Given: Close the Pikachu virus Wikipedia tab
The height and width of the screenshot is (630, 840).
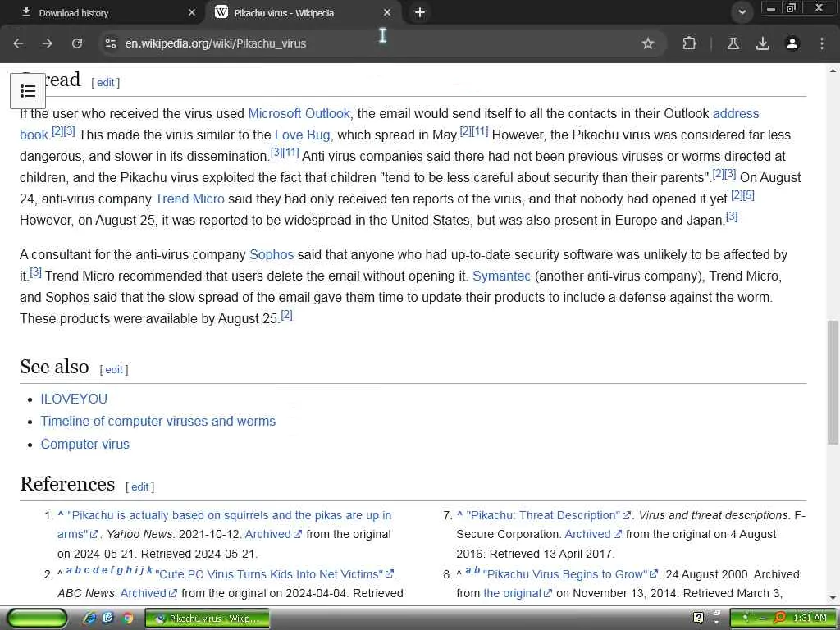Looking at the screenshot, I should (387, 12).
